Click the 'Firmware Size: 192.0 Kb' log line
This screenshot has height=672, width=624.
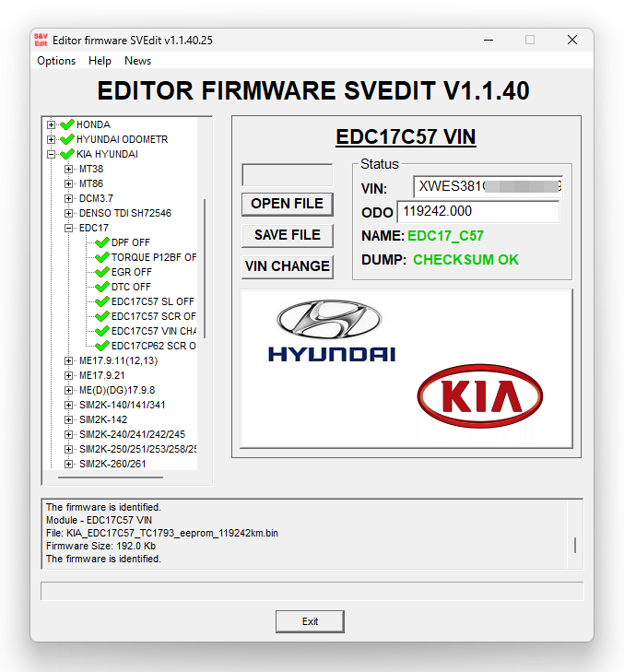100,546
